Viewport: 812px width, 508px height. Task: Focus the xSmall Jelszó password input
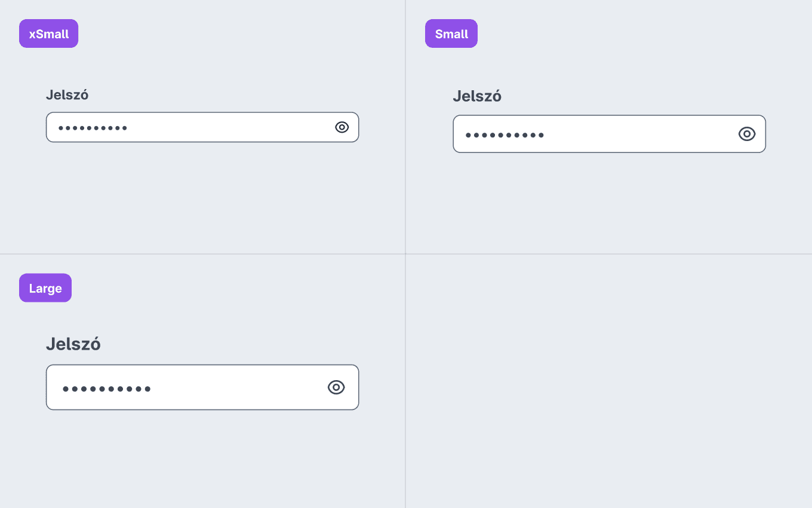coord(202,127)
